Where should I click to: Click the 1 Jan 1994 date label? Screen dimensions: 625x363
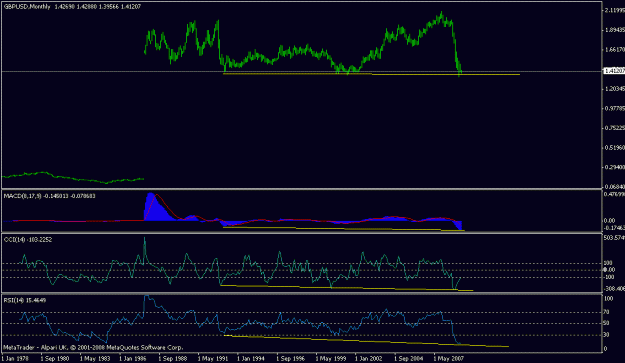tap(251, 358)
